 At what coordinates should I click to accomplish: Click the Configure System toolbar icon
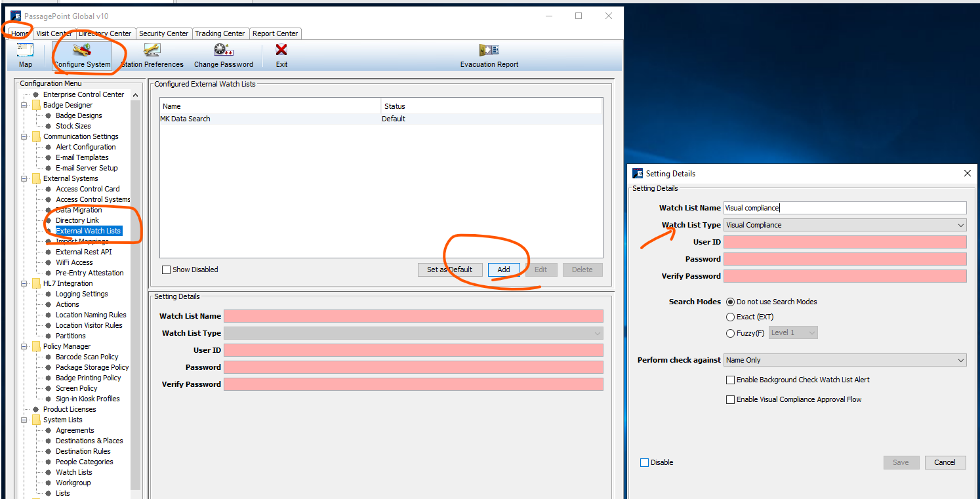82,50
